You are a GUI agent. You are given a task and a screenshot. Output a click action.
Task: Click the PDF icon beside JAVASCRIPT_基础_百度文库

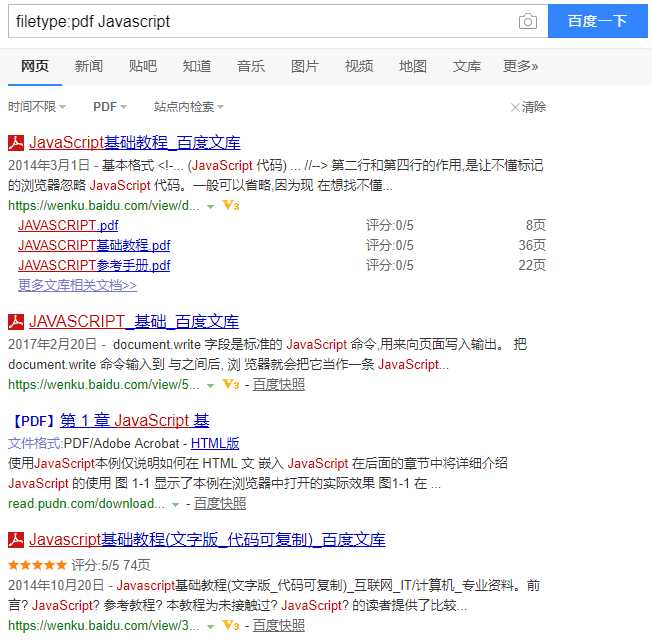[x=16, y=322]
